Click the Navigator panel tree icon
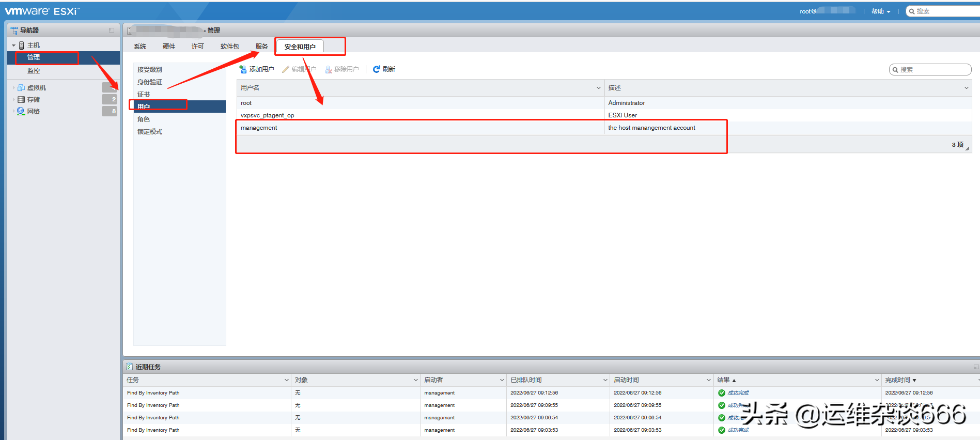Screen dimensions: 980x440 [14, 31]
